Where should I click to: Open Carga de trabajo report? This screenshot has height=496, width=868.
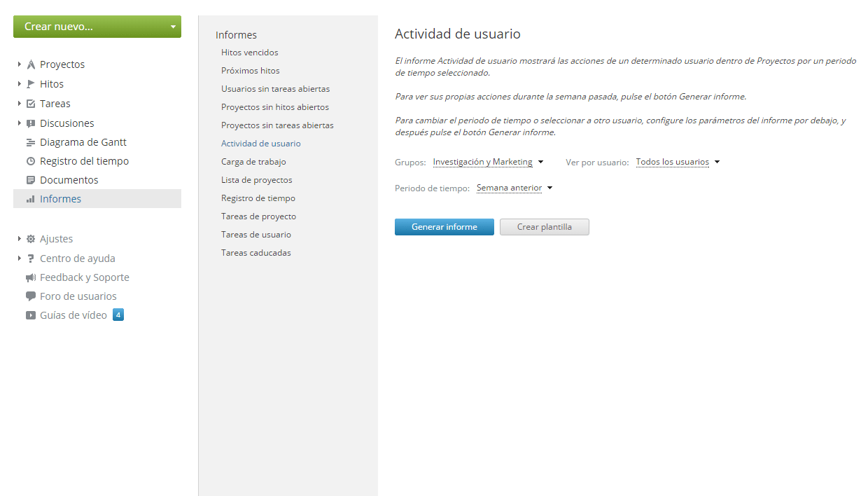253,162
